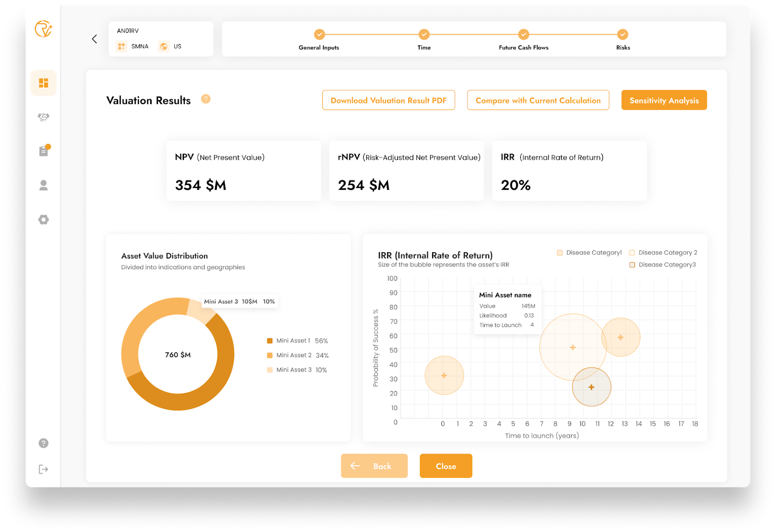Image resolution: width=775 pixels, height=532 pixels.
Task: Open the user profile icon in sidebar
Action: [44, 185]
